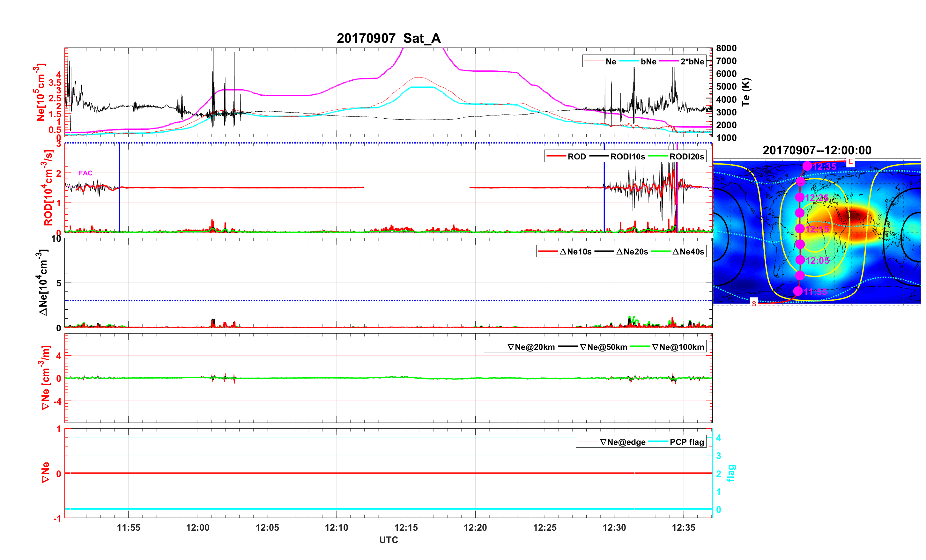Click the magenta 12:35 map marker

click(807, 166)
